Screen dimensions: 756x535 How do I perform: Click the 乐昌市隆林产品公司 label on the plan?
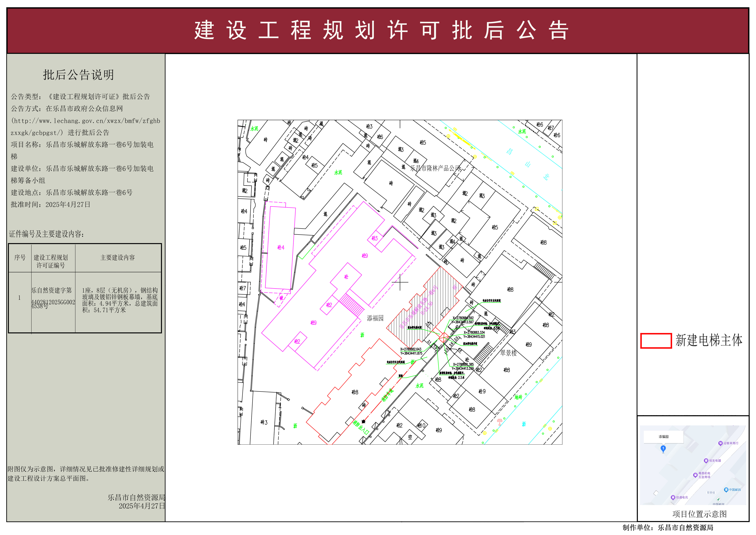coord(435,168)
